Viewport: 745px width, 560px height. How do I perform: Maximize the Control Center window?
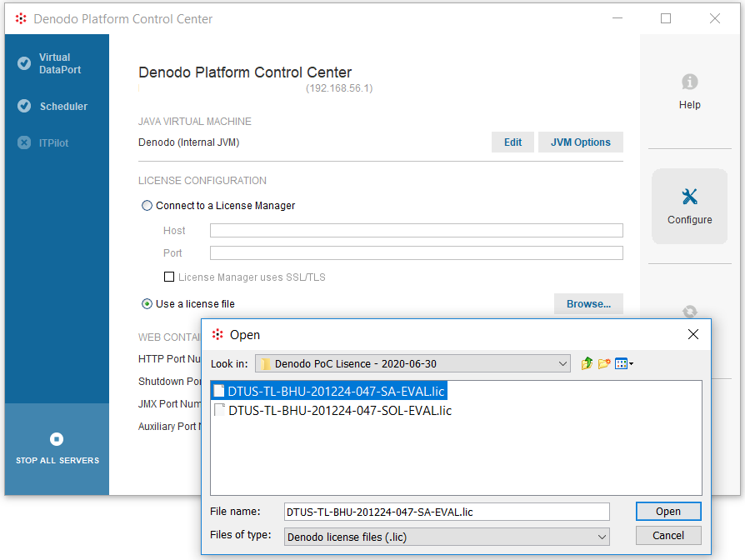(x=666, y=18)
